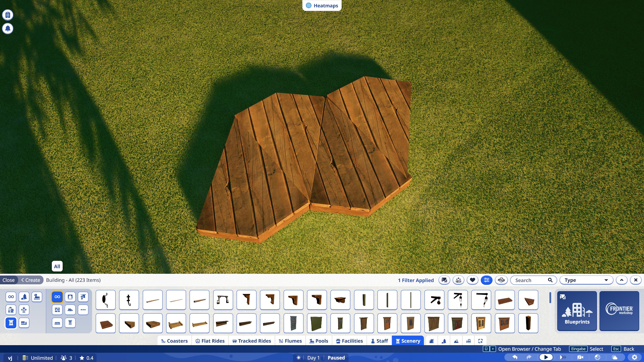Screen dimensions: 644x362
Task: Redo the last action
Action: click(529, 357)
